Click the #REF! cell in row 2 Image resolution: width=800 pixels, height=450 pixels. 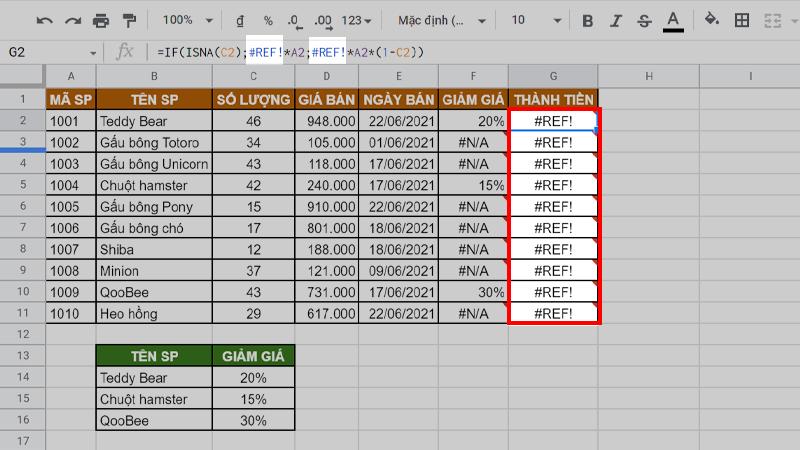click(554, 121)
